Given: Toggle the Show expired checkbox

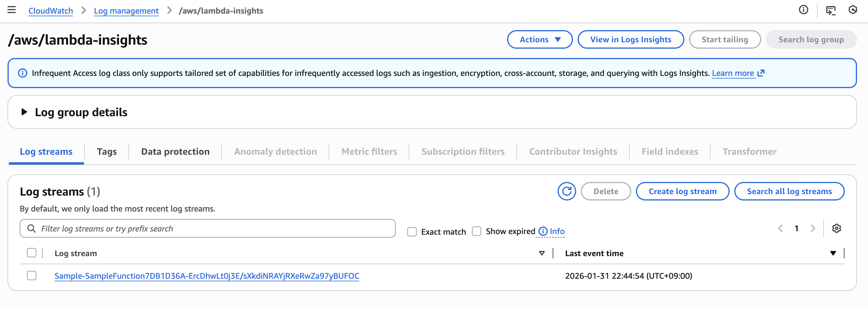Looking at the screenshot, I should tap(476, 231).
